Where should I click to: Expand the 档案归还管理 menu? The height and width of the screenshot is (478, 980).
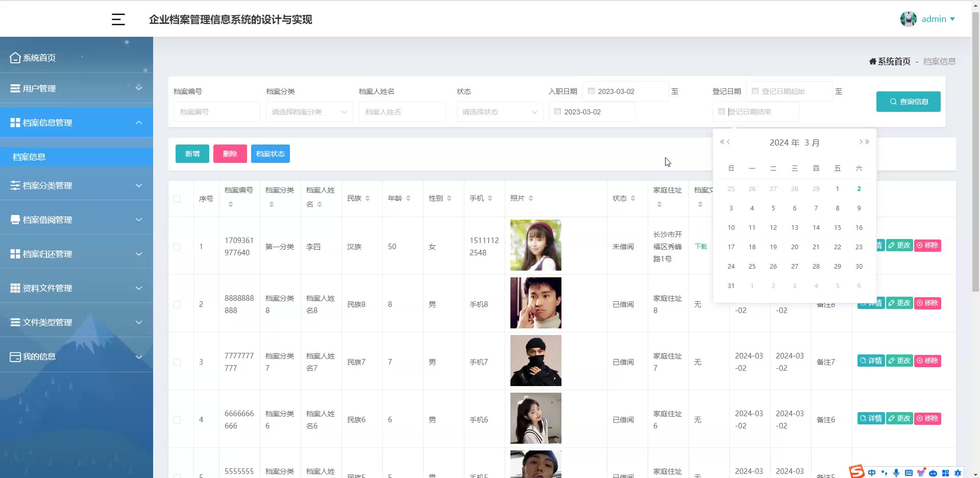(77, 254)
